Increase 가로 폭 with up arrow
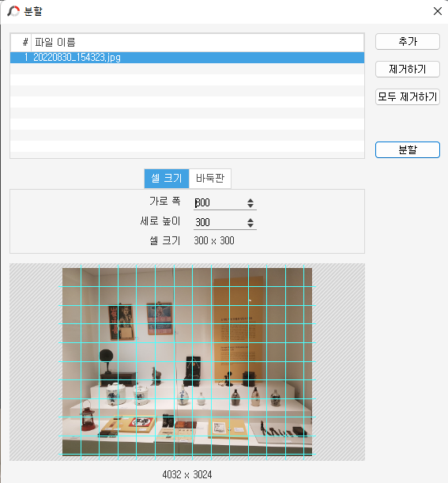 [250, 200]
